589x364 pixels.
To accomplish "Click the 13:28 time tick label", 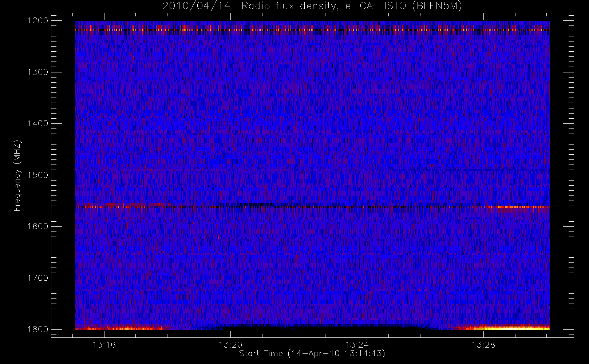I will [x=483, y=345].
